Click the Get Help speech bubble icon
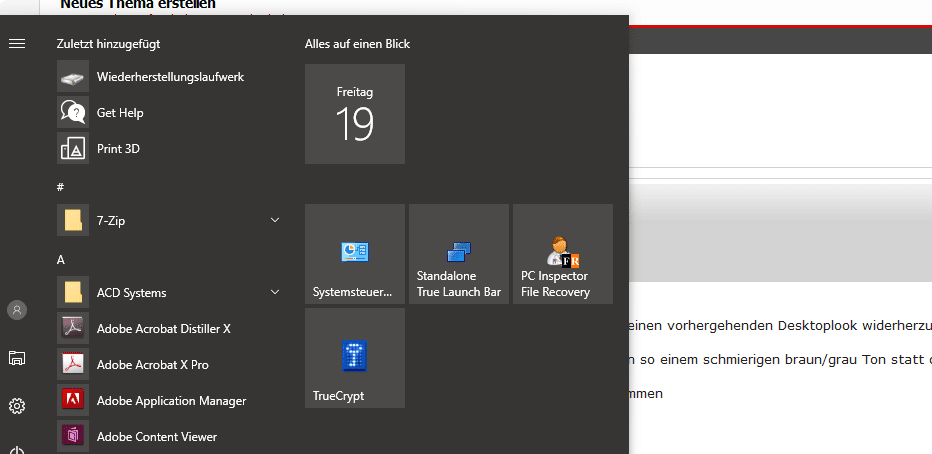 [73, 112]
